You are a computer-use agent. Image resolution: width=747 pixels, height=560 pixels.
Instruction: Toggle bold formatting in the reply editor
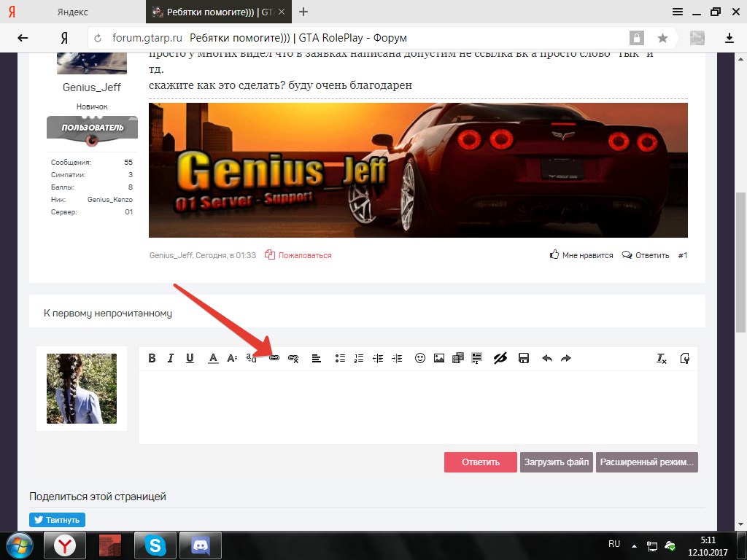pyautogui.click(x=152, y=358)
